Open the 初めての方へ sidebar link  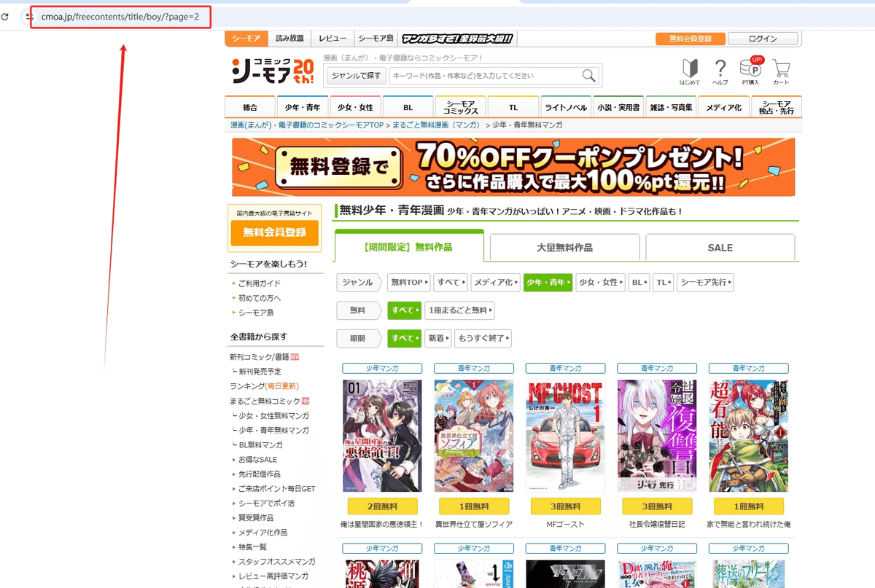pyautogui.click(x=259, y=298)
